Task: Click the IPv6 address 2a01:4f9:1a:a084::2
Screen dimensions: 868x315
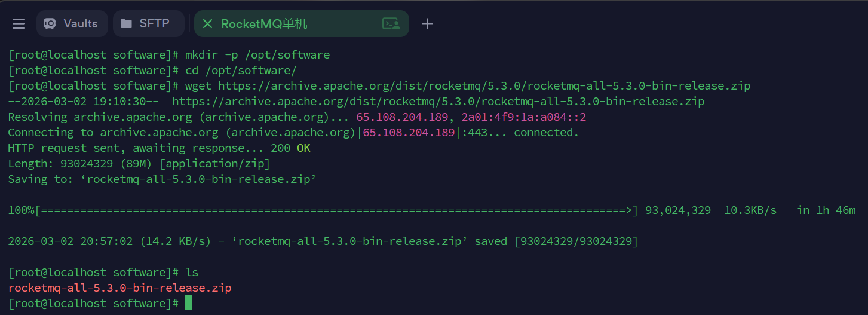Action: (x=523, y=117)
